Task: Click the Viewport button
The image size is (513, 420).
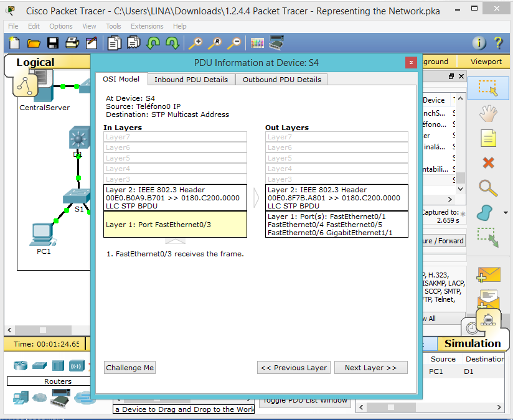Action: pos(486,62)
